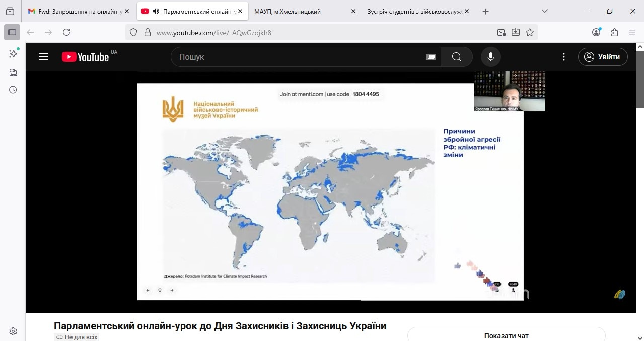Close the 'Парламентський онлайн' YouTube tab
This screenshot has width=644, height=341.
point(240,11)
